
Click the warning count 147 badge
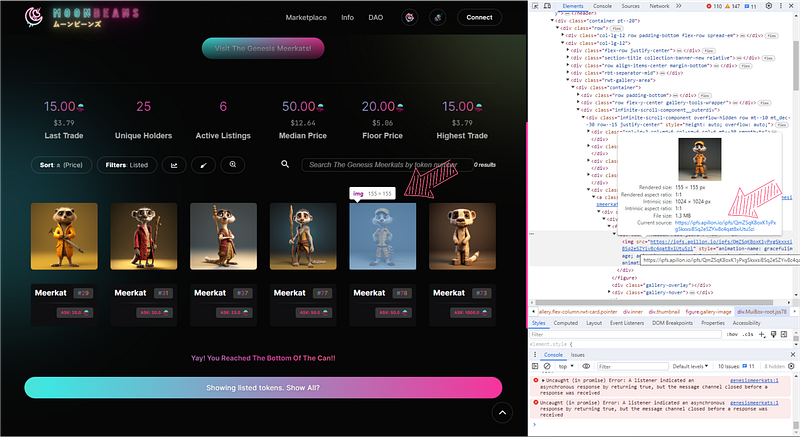pos(732,6)
